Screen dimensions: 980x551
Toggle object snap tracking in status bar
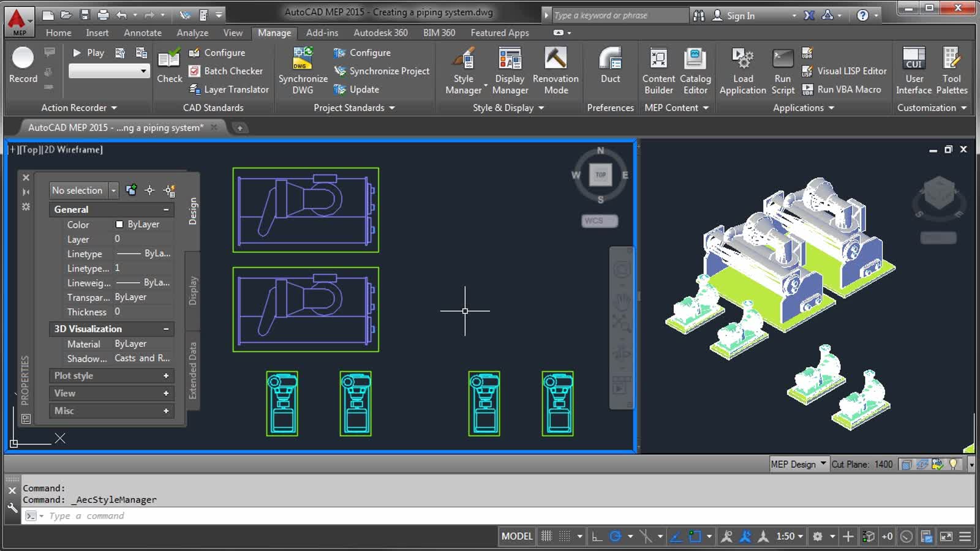coord(676,536)
